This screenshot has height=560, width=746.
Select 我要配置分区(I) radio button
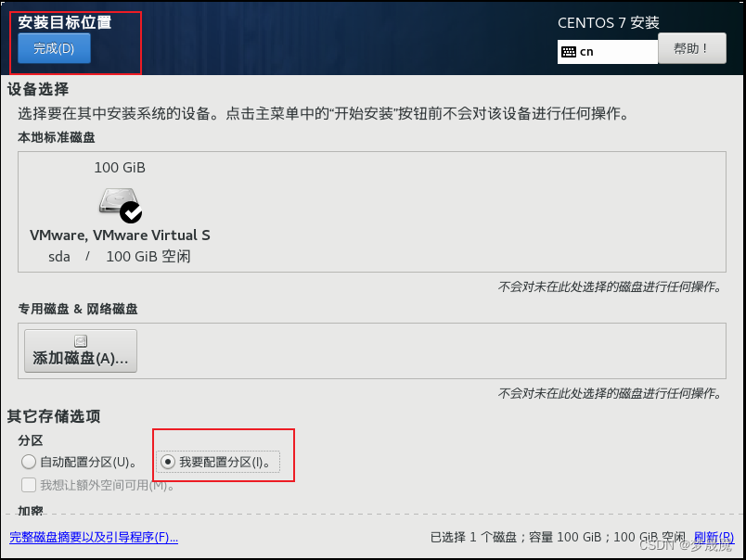point(168,462)
